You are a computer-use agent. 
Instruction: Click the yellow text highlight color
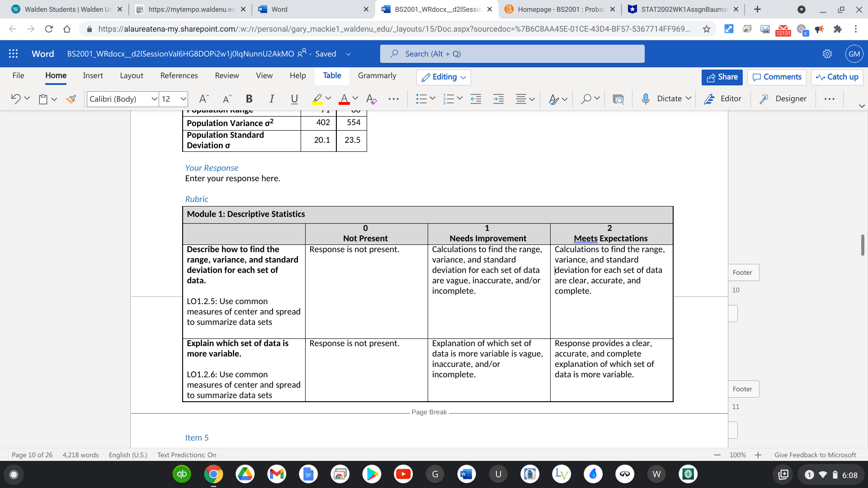[x=317, y=99]
